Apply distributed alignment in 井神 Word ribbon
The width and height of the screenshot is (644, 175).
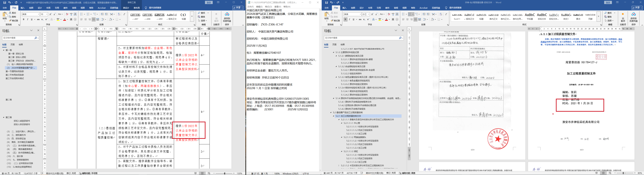click(x=420, y=19)
